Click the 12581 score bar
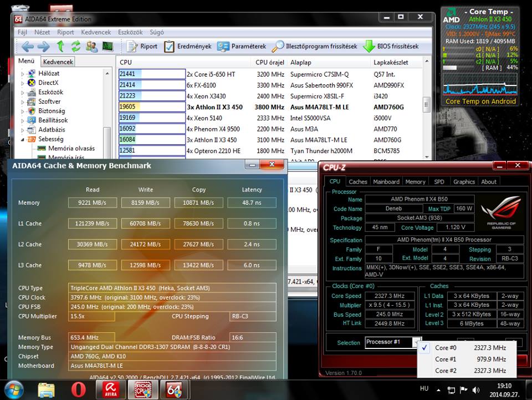 152,150
